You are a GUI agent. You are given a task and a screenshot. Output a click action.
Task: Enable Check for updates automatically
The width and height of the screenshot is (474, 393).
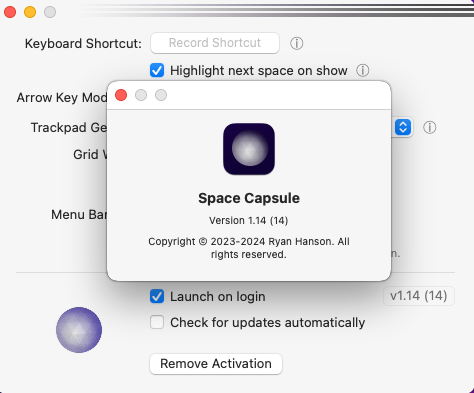click(x=157, y=322)
